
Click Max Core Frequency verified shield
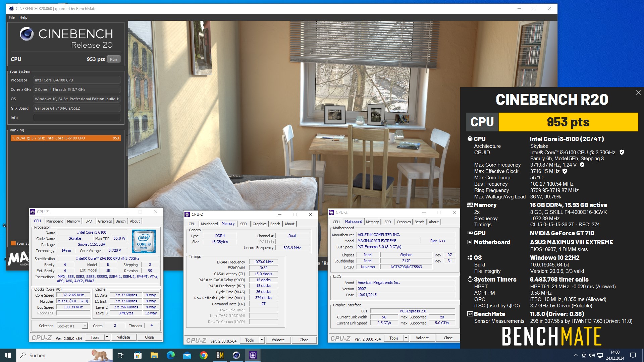point(582,165)
